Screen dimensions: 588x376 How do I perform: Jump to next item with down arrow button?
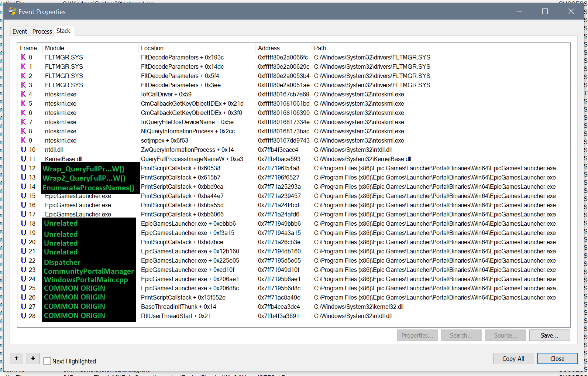33,358
